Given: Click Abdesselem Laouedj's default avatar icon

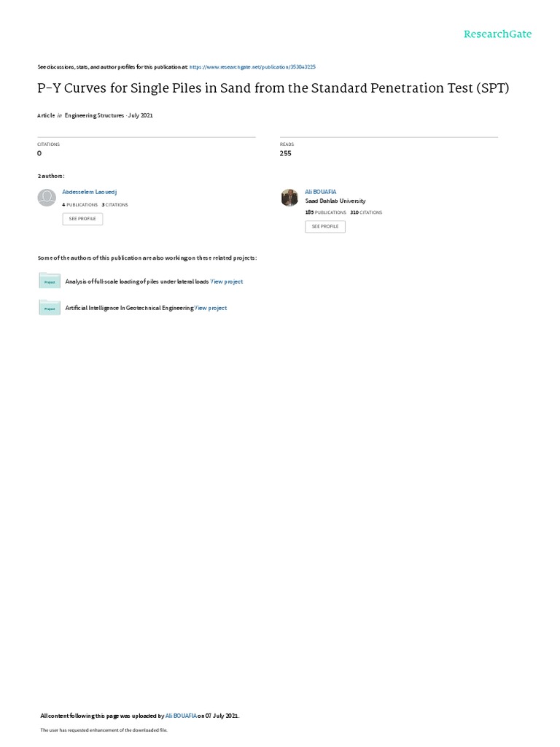Looking at the screenshot, I should (47, 197).
